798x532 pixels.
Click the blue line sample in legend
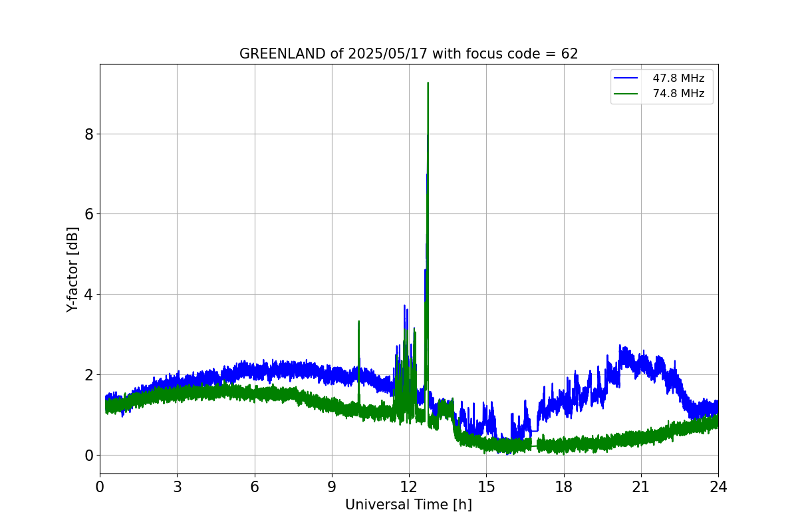click(x=626, y=78)
